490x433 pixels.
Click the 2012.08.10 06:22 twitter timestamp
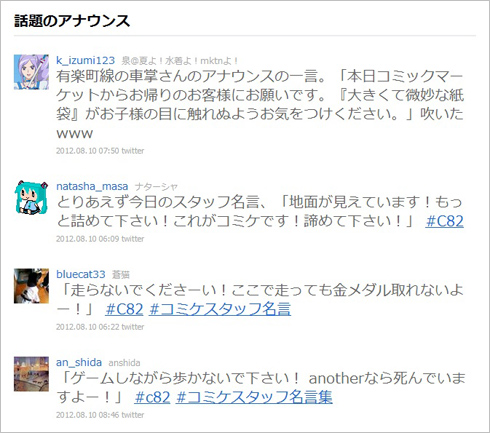pos(100,327)
